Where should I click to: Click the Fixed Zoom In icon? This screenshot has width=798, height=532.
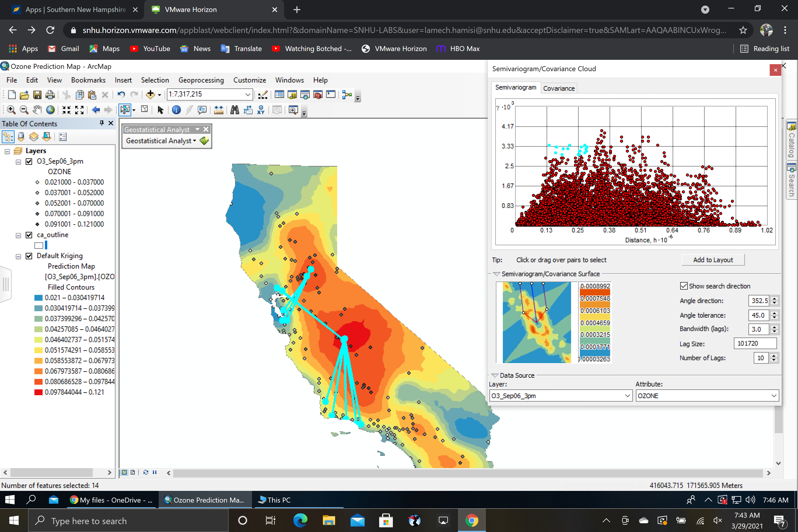(66, 110)
